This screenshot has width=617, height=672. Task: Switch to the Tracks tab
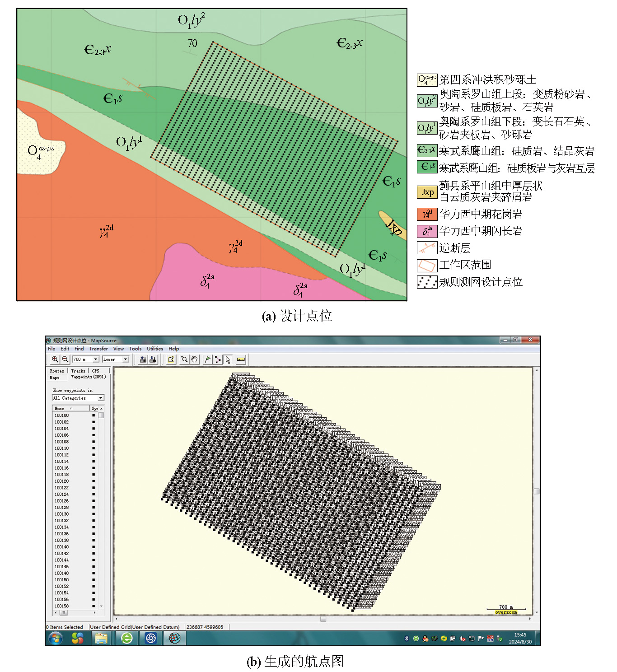point(78,371)
